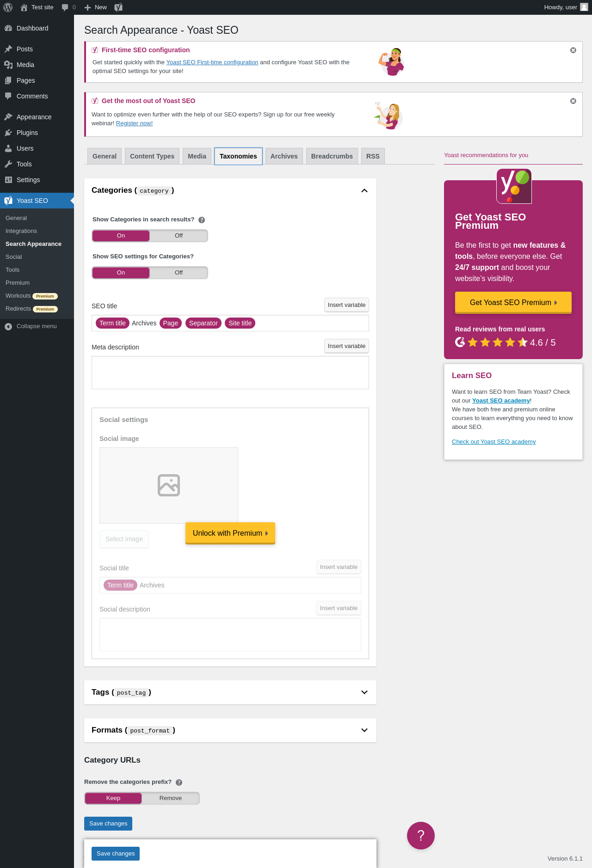Open the New content menu in admin bar
The image size is (592, 868).
(96, 7)
